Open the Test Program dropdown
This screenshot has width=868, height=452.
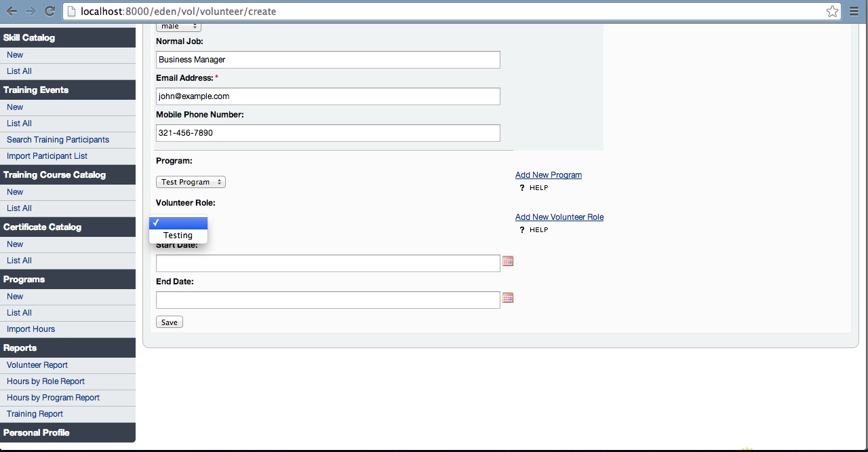tap(191, 182)
